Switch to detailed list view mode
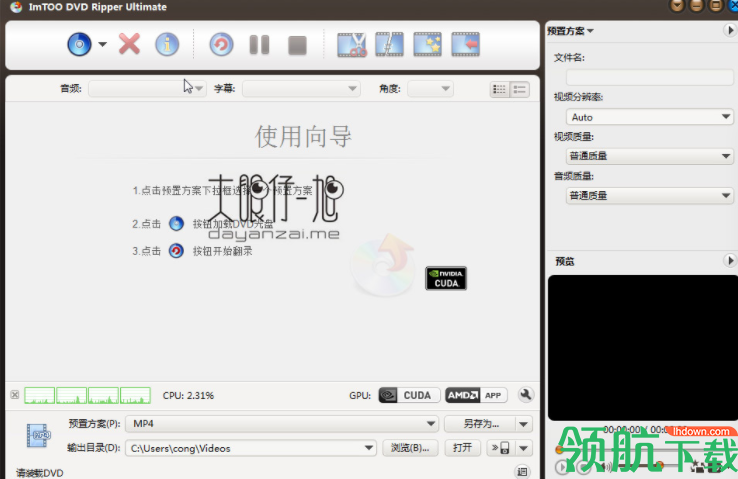The height and width of the screenshot is (479, 738). [520, 89]
